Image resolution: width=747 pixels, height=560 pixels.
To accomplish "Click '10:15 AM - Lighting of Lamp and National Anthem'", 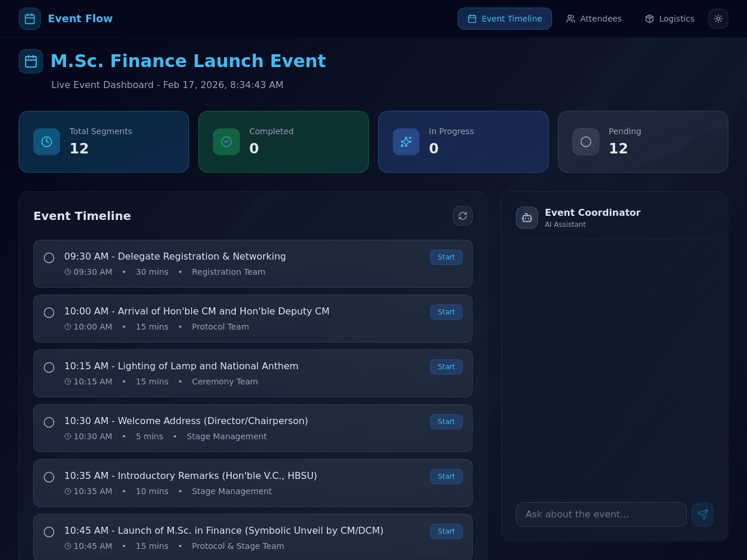I will coord(181,366).
